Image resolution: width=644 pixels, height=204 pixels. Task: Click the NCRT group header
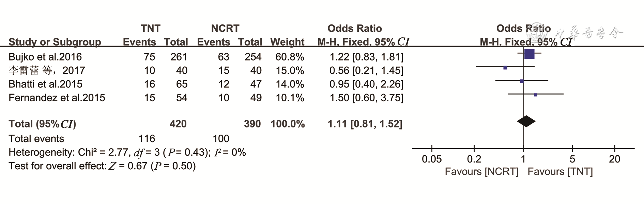225,28
